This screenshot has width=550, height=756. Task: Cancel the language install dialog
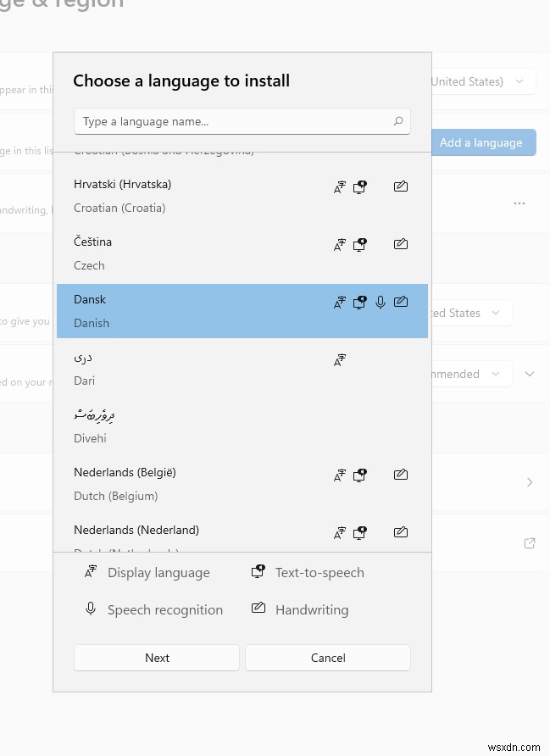[x=328, y=658]
